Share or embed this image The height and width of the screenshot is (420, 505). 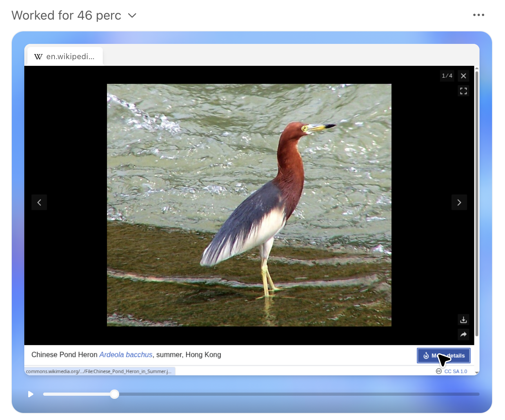pos(463,334)
